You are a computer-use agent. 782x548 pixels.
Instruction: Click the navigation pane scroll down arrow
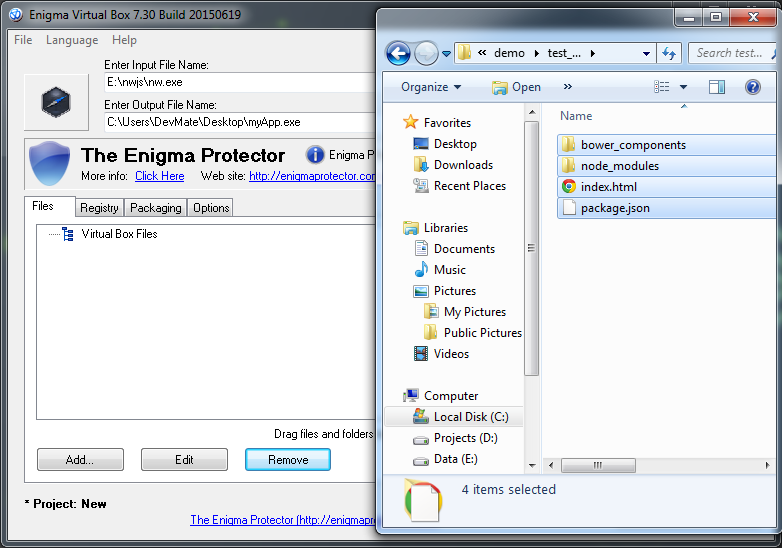pos(532,466)
